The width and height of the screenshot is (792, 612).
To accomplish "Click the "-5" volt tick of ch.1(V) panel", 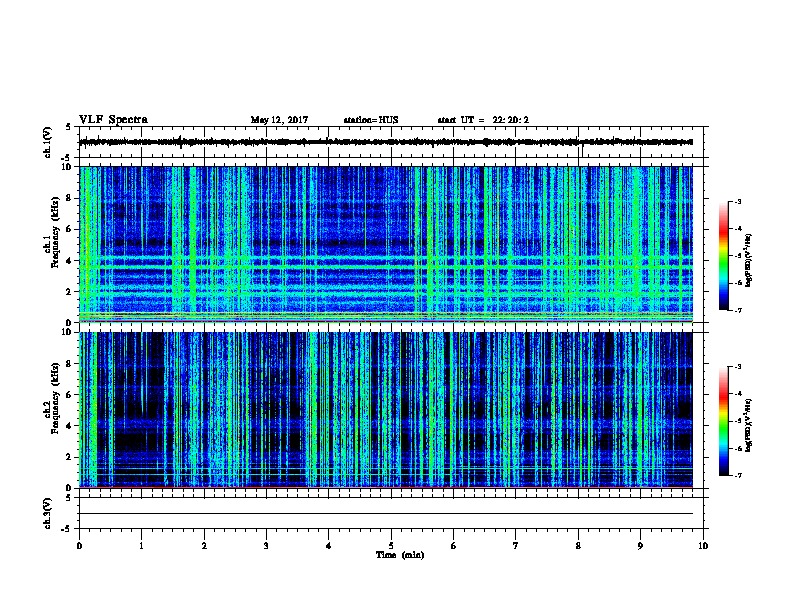I will pos(68,158).
